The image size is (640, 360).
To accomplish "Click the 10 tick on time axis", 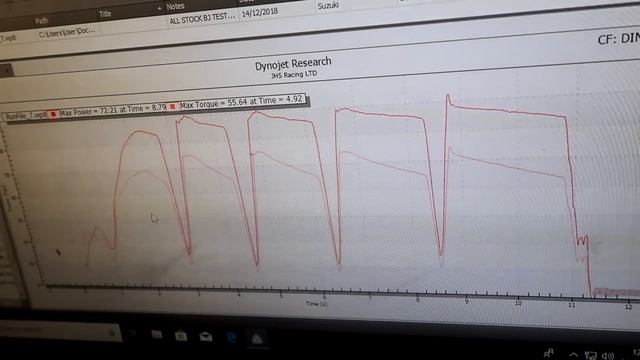I will click(518, 303).
